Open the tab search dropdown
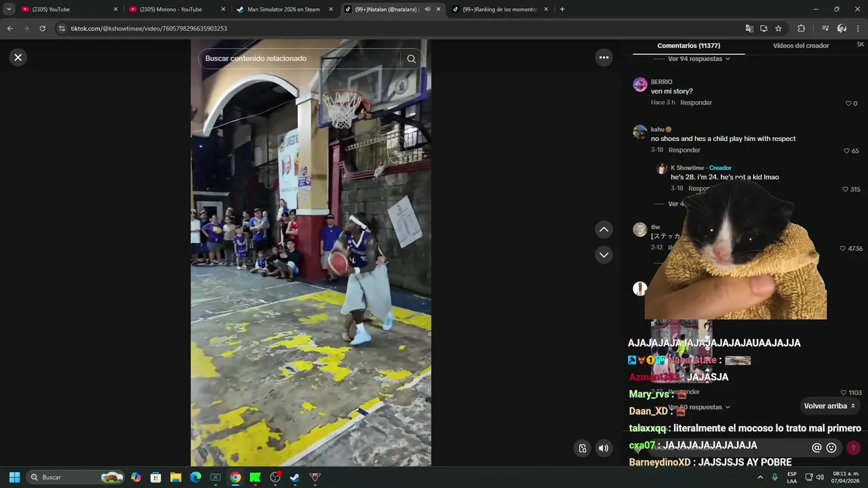Viewport: 868px width, 488px height. [9, 9]
